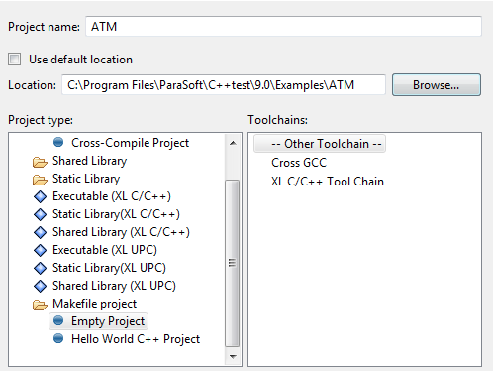
Task: Choose the Cross GCC toolchain
Action: [299, 163]
